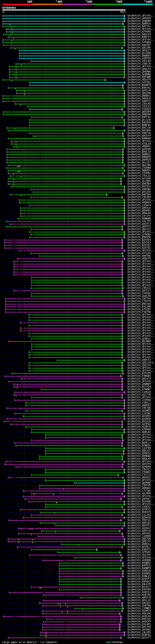Select hit label UniRef100_B4FF41
Viewport: 155px width, 644px height.
139,117
